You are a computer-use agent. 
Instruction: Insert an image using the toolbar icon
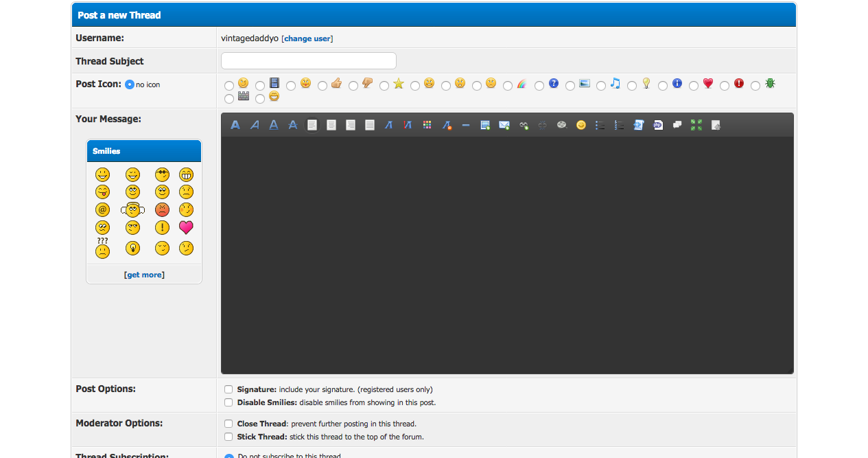pyautogui.click(x=485, y=125)
